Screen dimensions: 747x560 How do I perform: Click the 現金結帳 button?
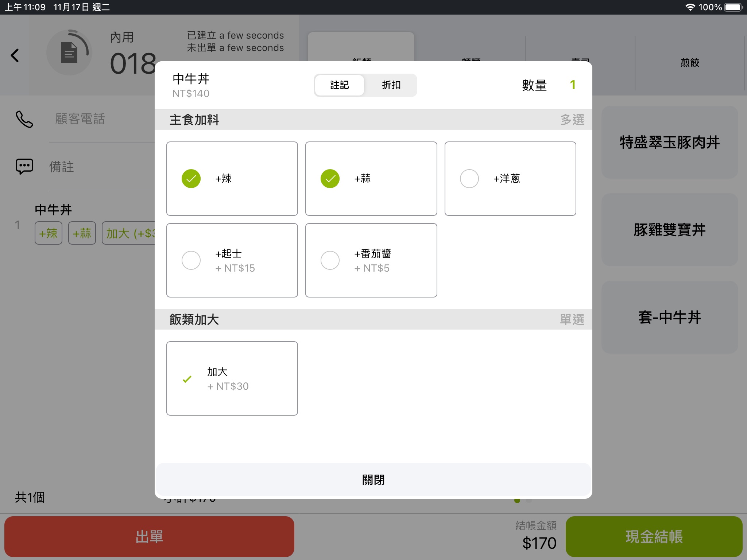(654, 537)
